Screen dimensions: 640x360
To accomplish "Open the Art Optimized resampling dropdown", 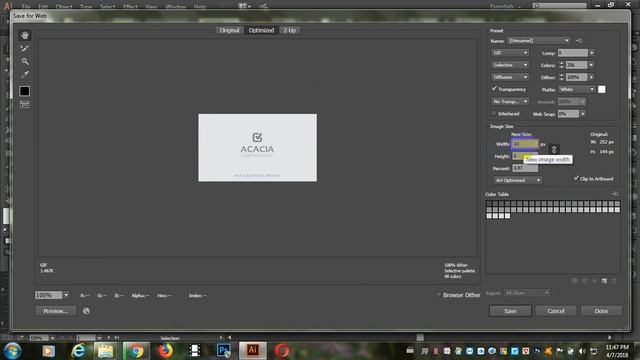I will click(x=518, y=180).
